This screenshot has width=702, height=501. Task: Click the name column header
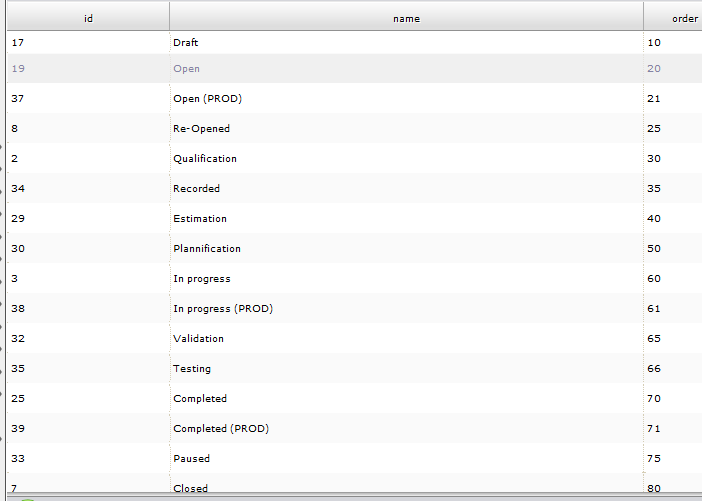click(406, 18)
